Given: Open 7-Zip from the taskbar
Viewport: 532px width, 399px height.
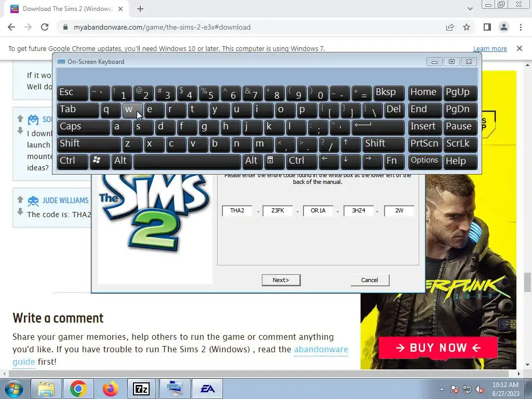Looking at the screenshot, I should pos(141,389).
